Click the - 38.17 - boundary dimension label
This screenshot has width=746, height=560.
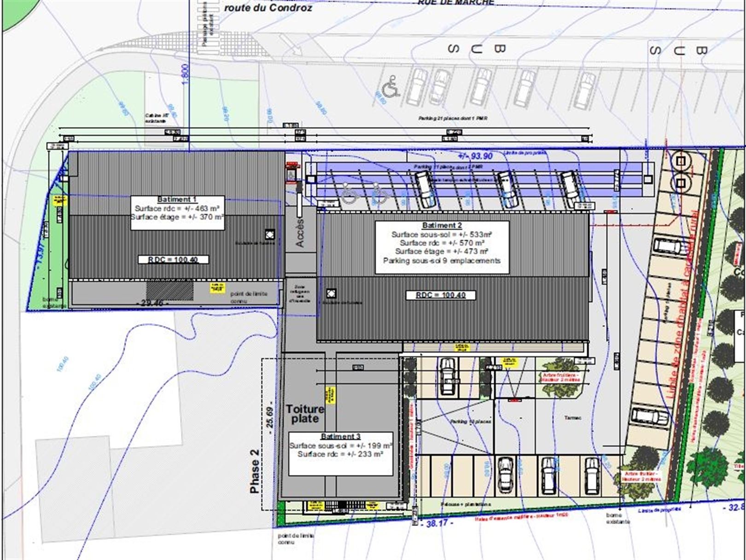pos(437,523)
